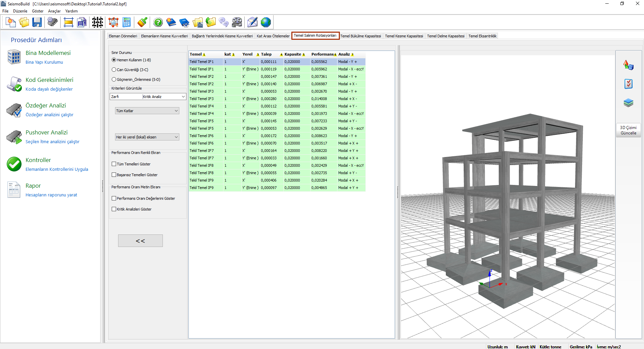Image resolution: width=644 pixels, height=349 pixels.
Task: Click the << collapse button
Action: pos(140,241)
